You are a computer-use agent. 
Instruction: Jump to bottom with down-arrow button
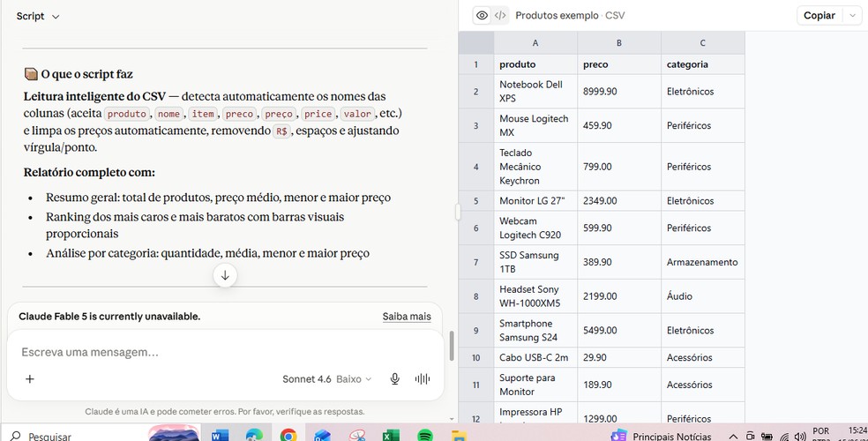tap(225, 275)
